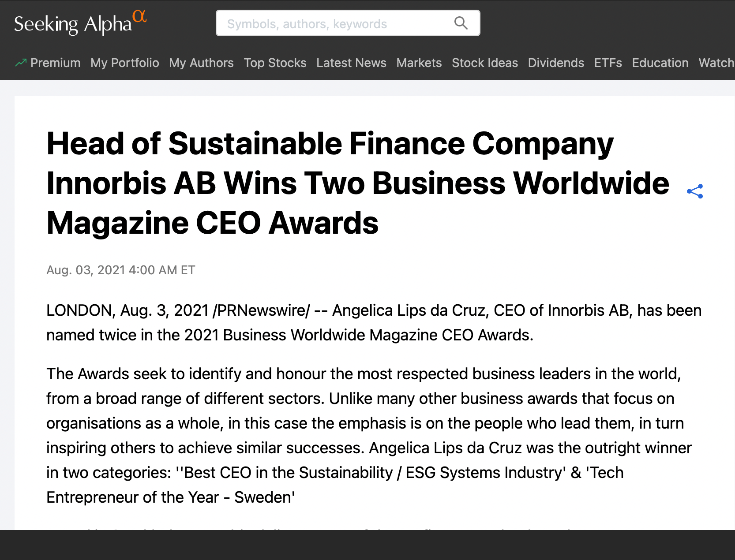
Task: Click the PRNewswire text in the article
Action: click(x=260, y=310)
